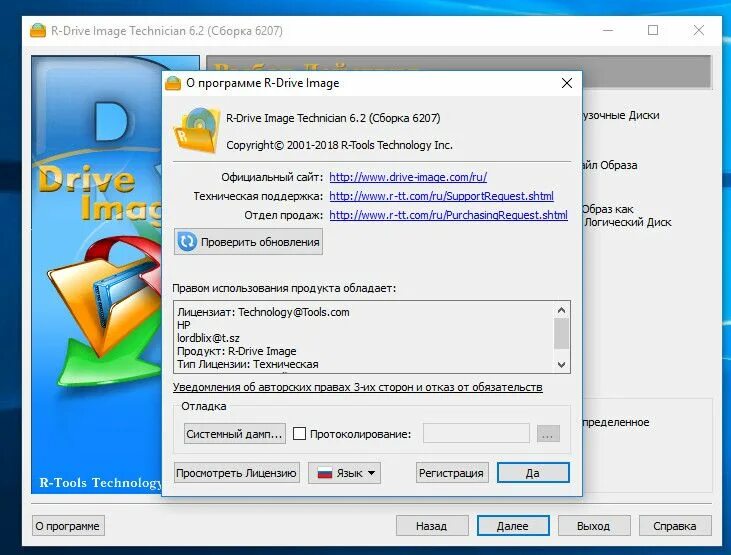Screen dimensions: 731x555
Task: Open the Язык dropdown arrow
Action: coord(372,473)
